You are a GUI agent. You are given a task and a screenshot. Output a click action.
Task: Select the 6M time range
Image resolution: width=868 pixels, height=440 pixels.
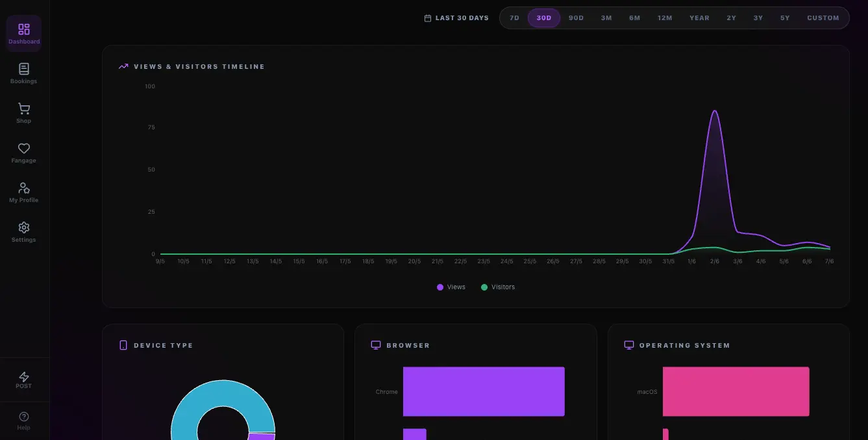click(635, 18)
